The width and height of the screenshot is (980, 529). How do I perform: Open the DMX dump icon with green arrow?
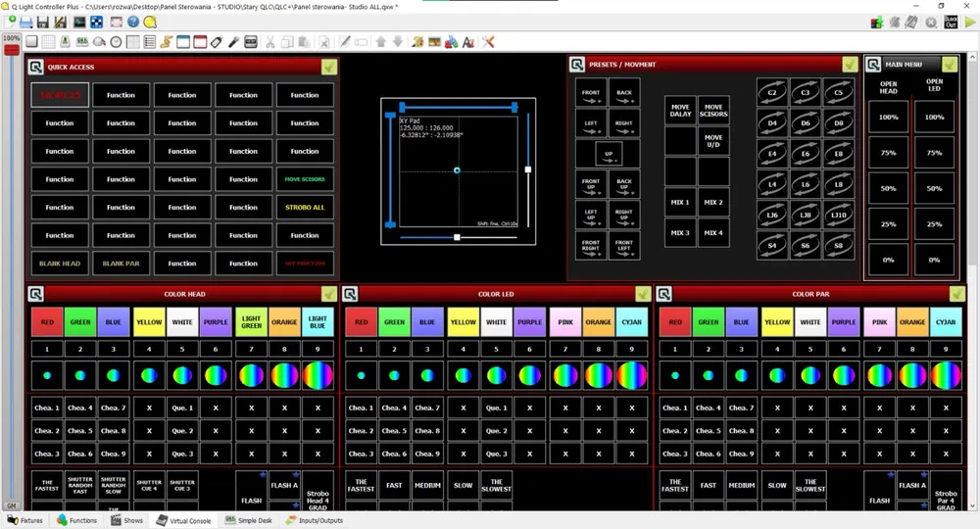[x=876, y=22]
